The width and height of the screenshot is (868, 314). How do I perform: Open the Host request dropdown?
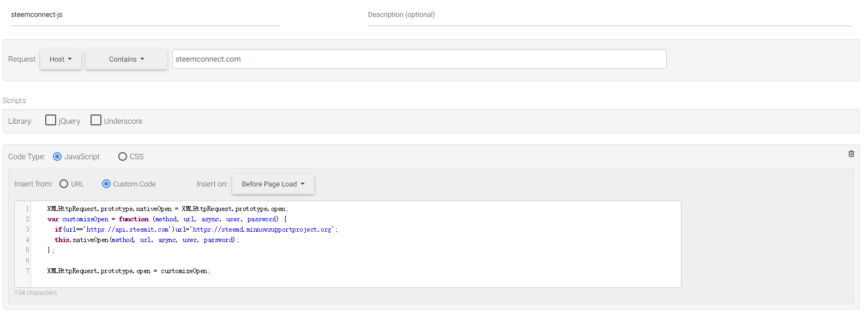click(61, 59)
